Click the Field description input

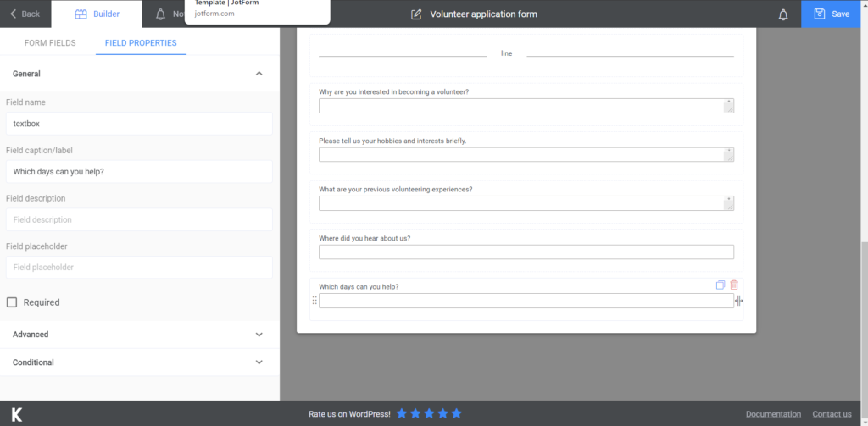139,219
